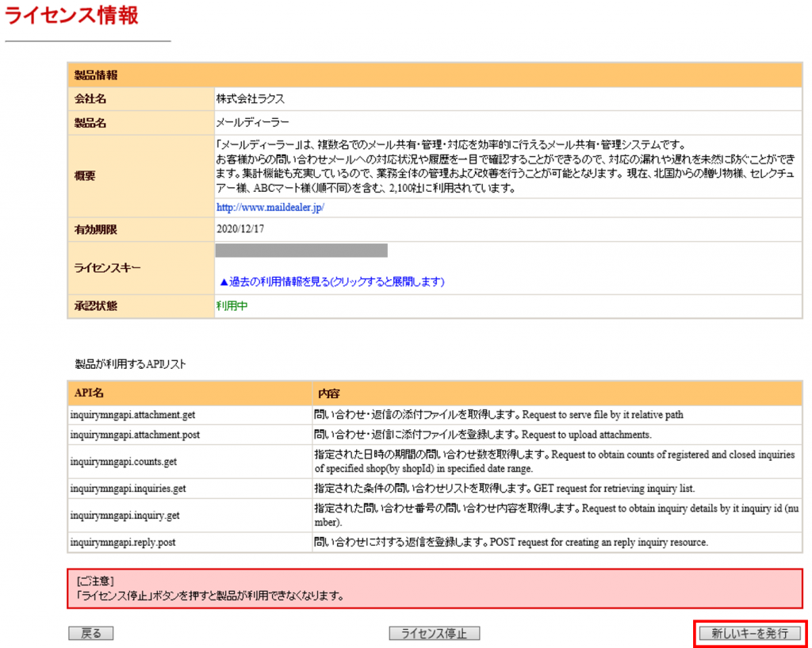Click inquirymngapi.inquiry.get API name
The height and width of the screenshot is (648, 812).
(x=124, y=516)
